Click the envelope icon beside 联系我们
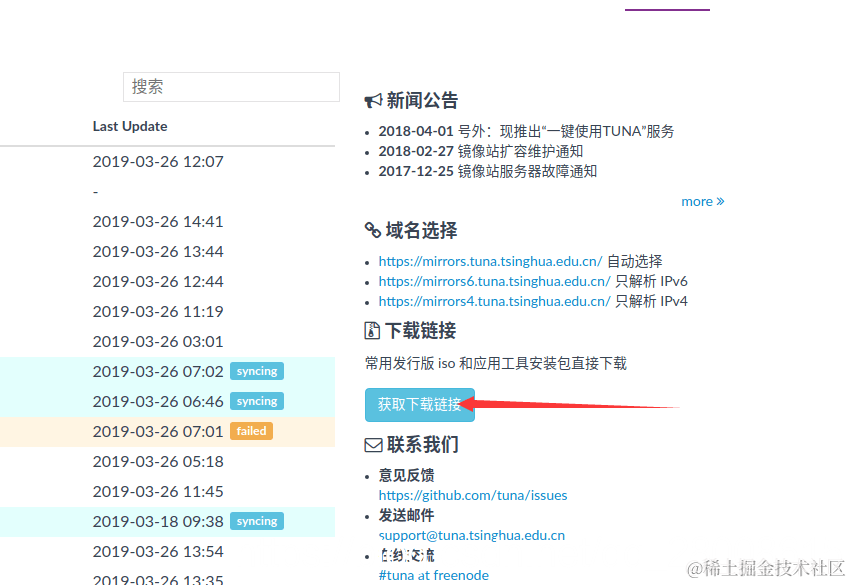The image size is (852, 585). coord(373,445)
